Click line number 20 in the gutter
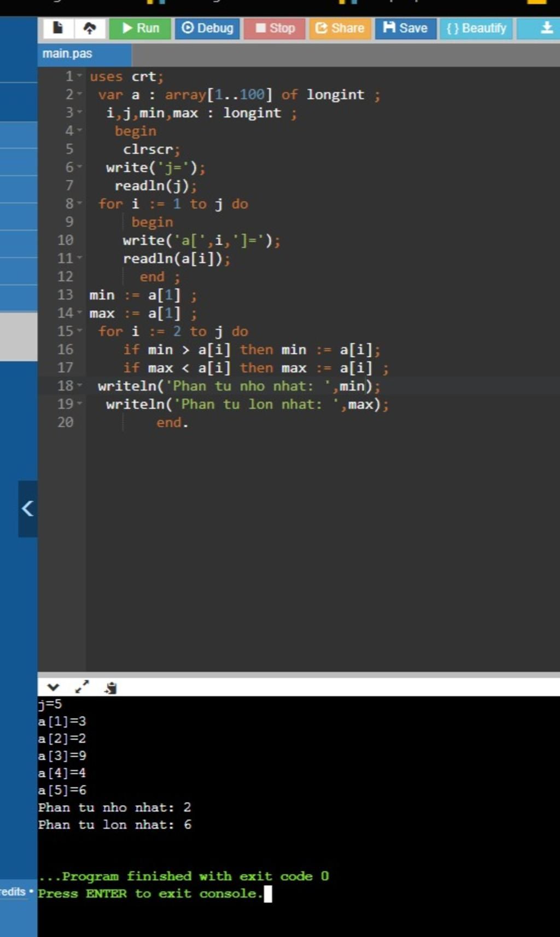The width and height of the screenshot is (560, 937). click(x=65, y=422)
